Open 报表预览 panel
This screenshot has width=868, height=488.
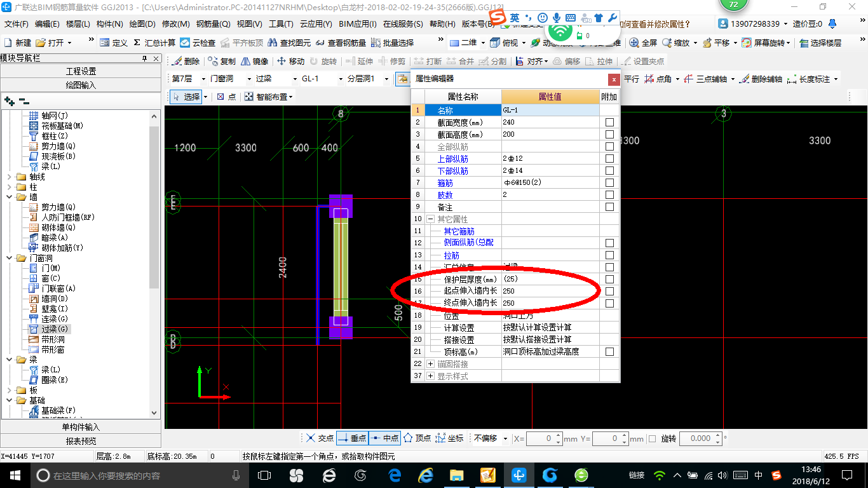click(81, 441)
